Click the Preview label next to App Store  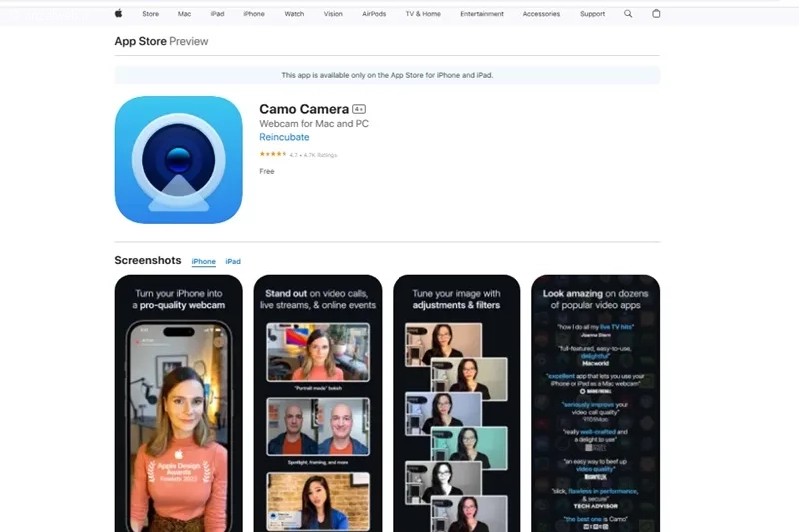[189, 41]
